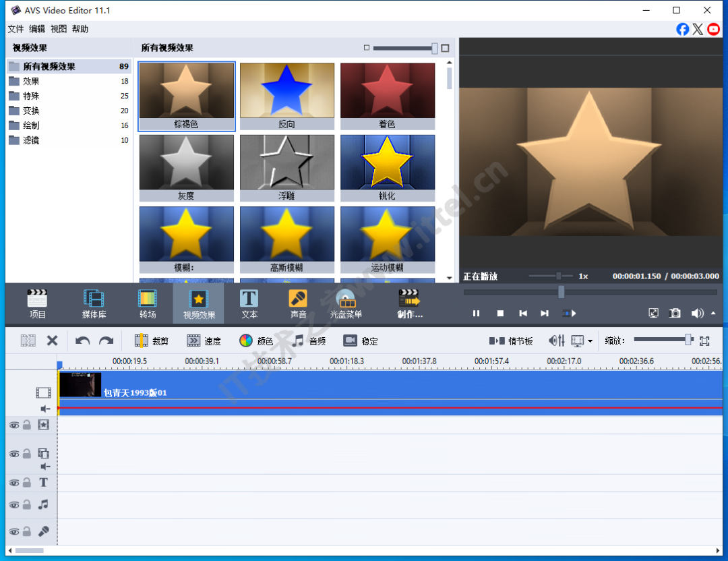Stop the preview playback
The height and width of the screenshot is (561, 728).
pos(500,314)
